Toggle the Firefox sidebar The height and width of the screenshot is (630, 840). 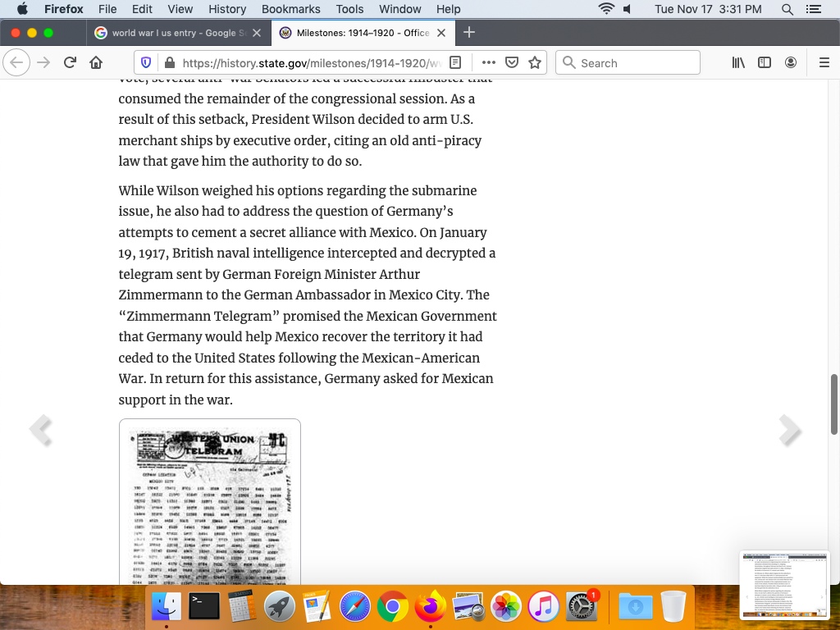pos(765,63)
